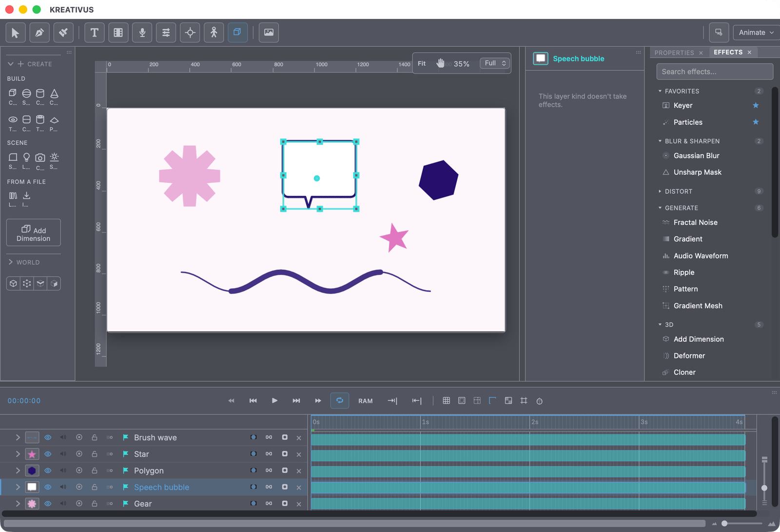Screen dimensions: 780x532
Task: Adjust the timeline vertical zoom slider
Action: 764,488
